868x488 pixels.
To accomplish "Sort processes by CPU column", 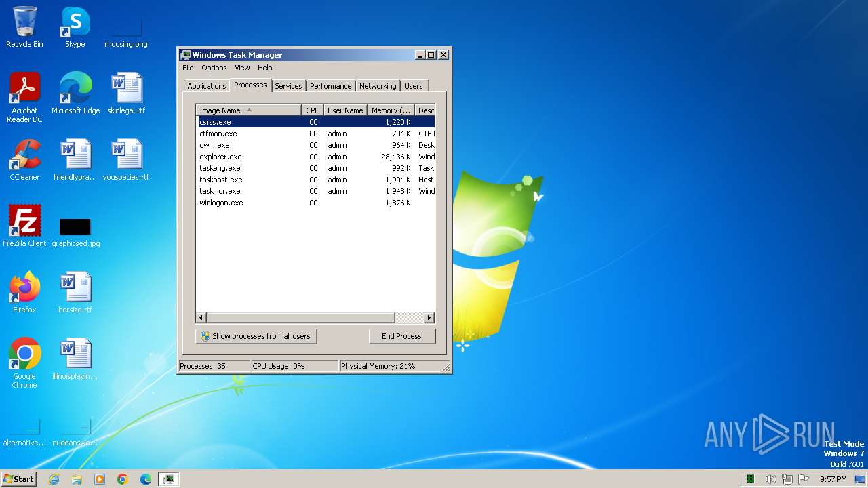I will point(313,110).
